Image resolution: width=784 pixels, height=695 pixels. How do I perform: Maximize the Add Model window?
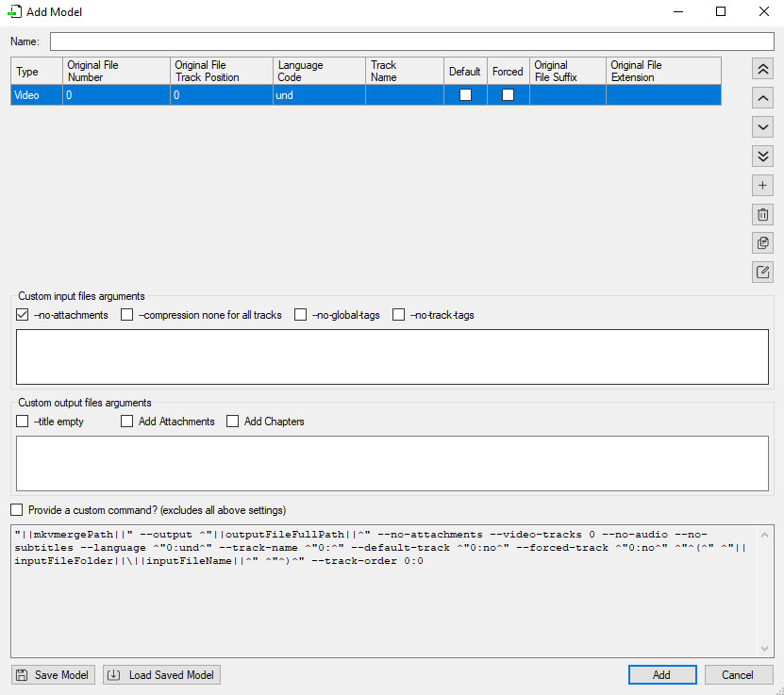[721, 11]
